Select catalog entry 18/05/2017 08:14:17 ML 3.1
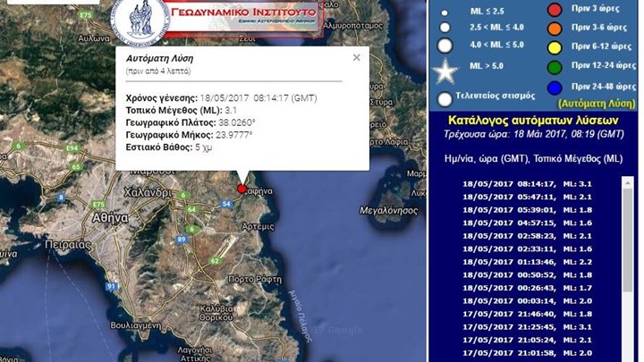Image resolution: width=644 pixels, height=362 pixels. point(528,184)
